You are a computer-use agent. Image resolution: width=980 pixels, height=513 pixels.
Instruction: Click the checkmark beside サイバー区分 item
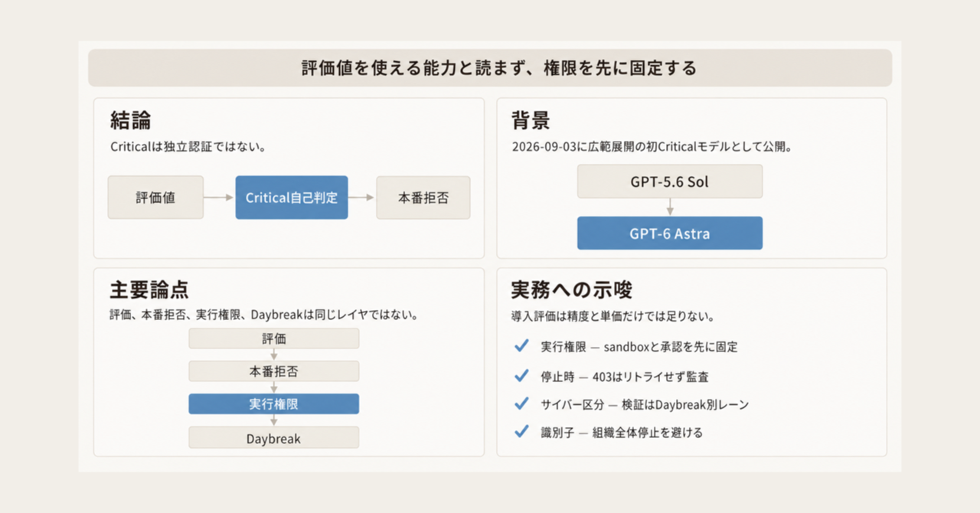pos(521,404)
